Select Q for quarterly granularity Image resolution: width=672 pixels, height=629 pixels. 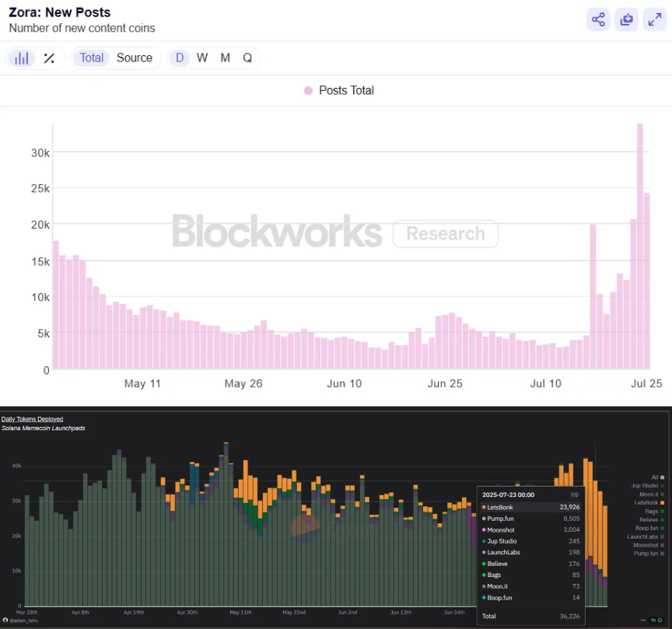[x=247, y=58]
